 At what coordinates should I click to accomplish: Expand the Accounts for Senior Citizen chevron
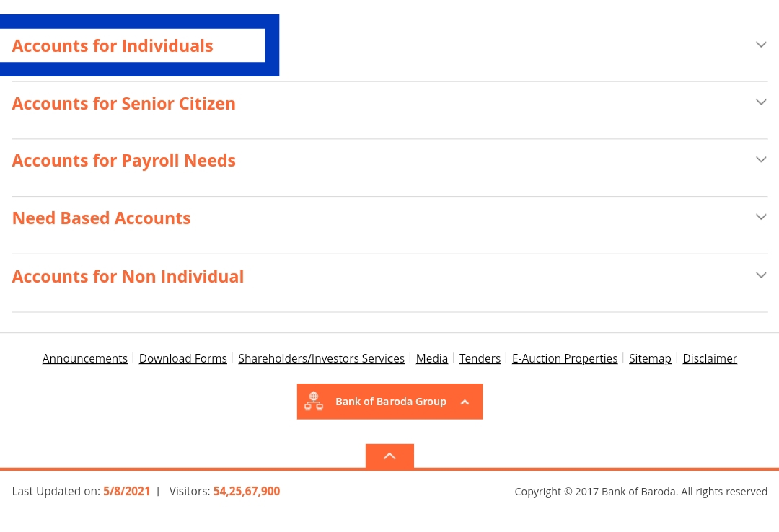coord(761,102)
